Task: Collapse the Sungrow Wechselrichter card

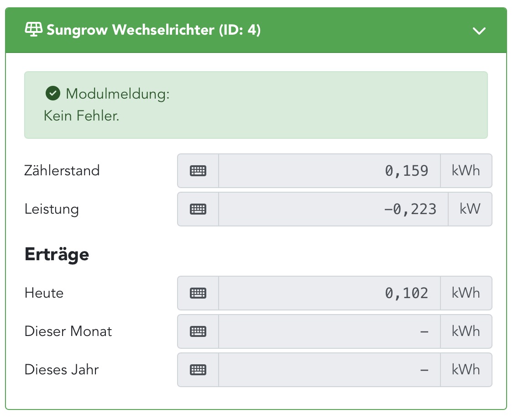Action: click(479, 31)
